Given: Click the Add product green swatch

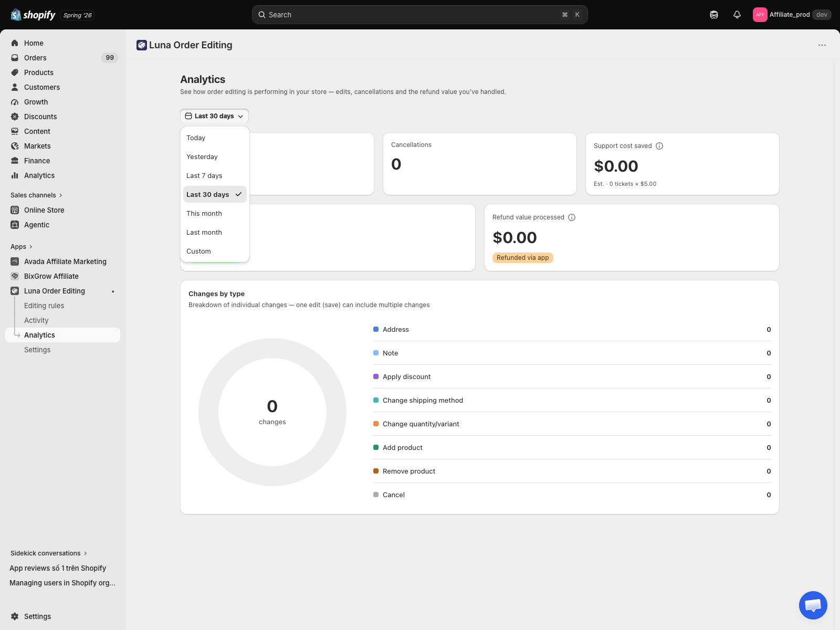Looking at the screenshot, I should (x=376, y=447).
